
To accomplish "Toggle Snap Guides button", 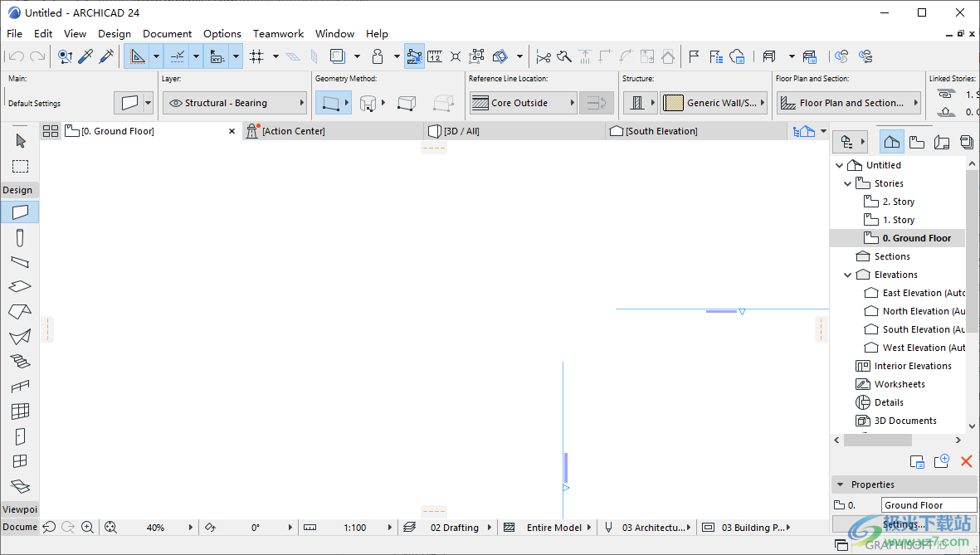I will [178, 57].
